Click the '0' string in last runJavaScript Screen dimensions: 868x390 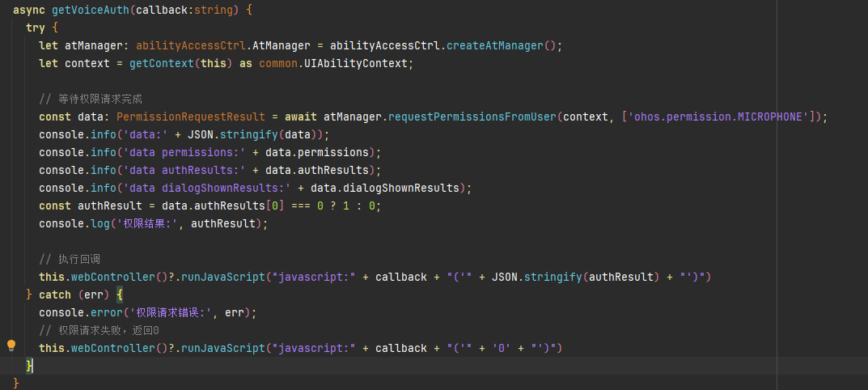(x=502, y=348)
